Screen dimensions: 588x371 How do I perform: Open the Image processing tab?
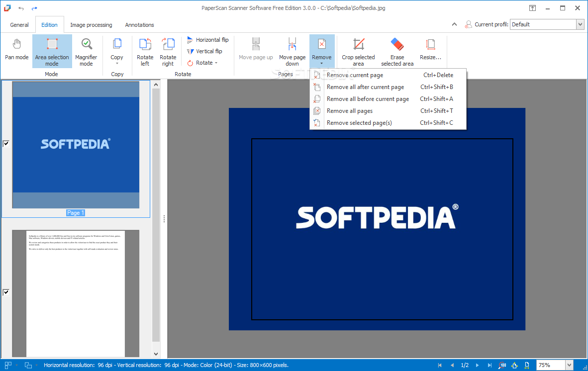pos(91,25)
